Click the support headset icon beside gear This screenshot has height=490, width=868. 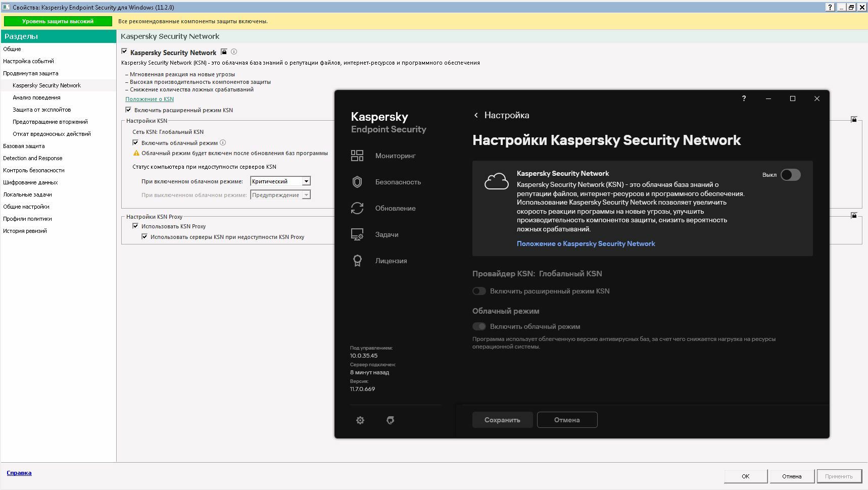point(391,420)
